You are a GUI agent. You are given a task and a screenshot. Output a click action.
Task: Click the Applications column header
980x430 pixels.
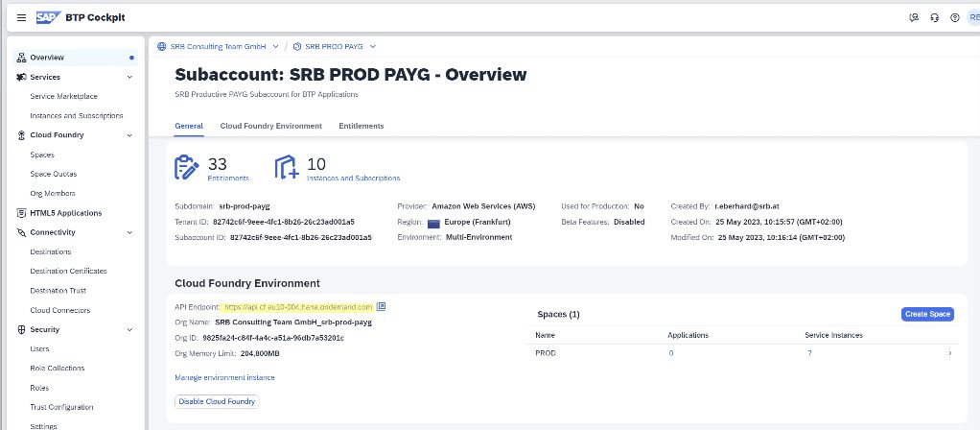[688, 336]
